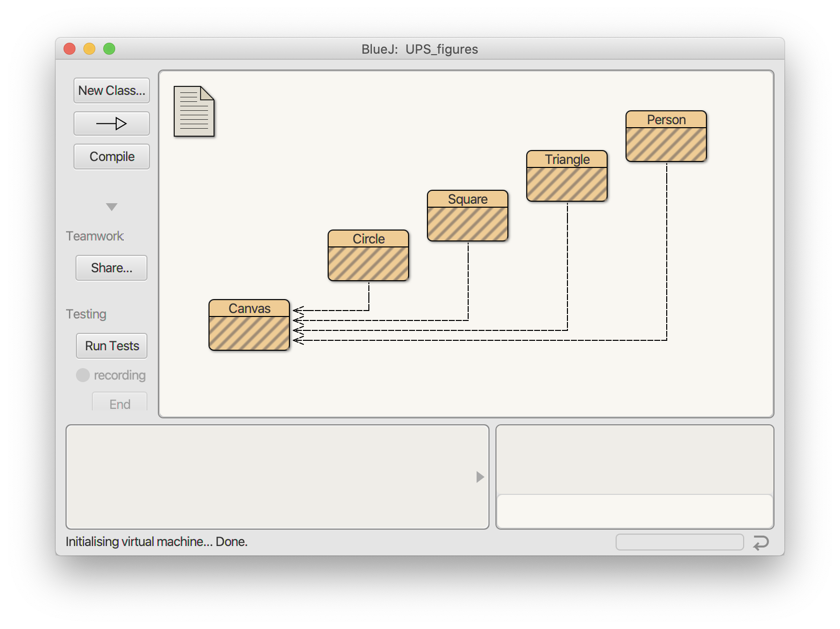Open the Share dialog for teamwork
The width and height of the screenshot is (840, 629).
pos(112,268)
